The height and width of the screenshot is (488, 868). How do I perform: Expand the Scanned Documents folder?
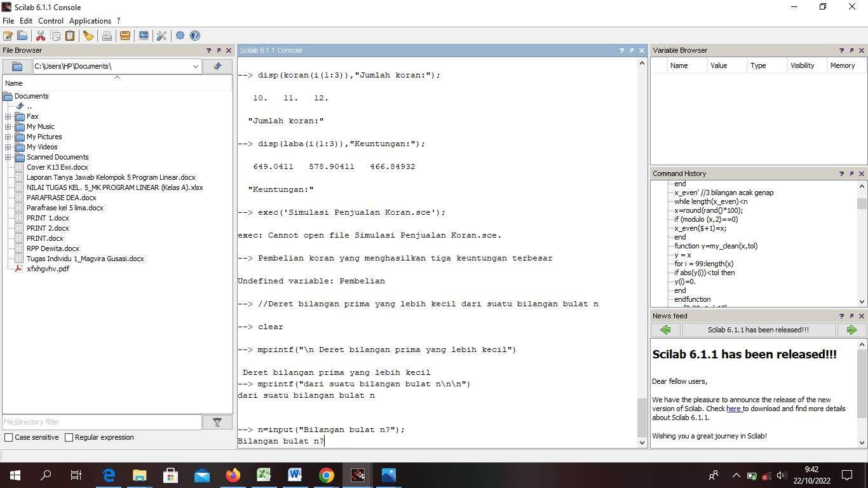[8, 157]
